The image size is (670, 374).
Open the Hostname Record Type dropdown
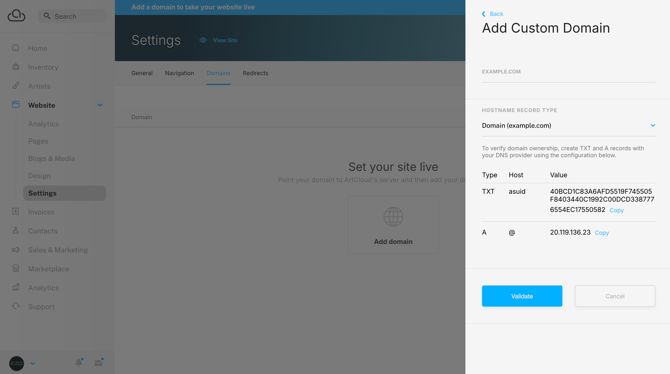pyautogui.click(x=568, y=126)
